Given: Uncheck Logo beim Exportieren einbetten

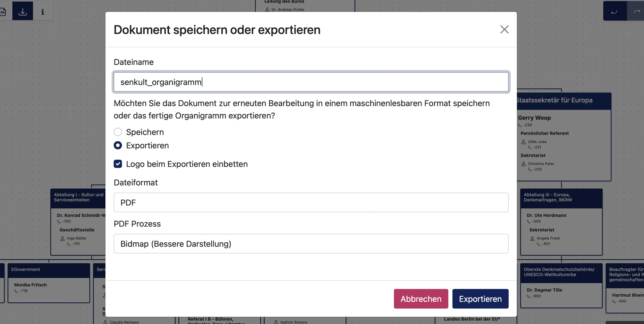Looking at the screenshot, I should click(x=118, y=164).
